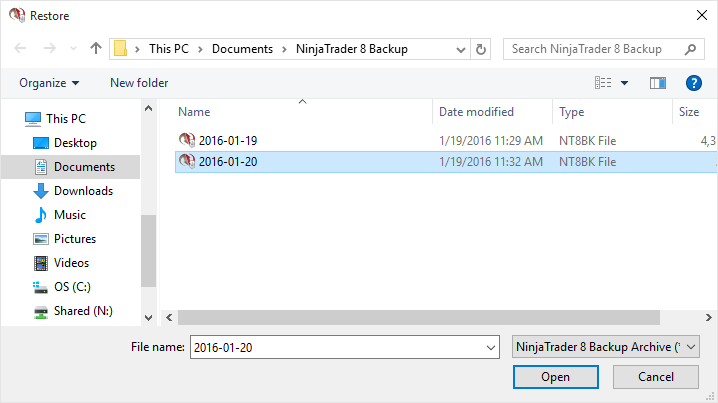Toggle the preview pane icon
This screenshot has width=718, height=403.
tap(657, 83)
